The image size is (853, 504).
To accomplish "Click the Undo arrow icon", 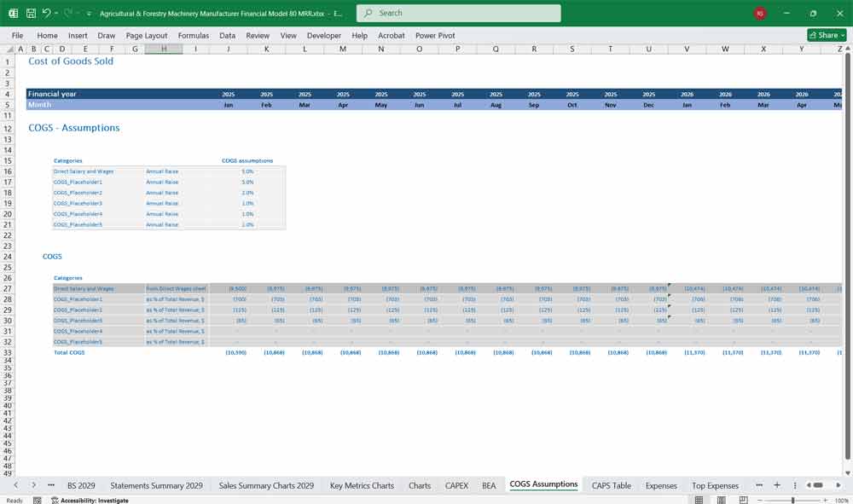I will click(46, 14).
